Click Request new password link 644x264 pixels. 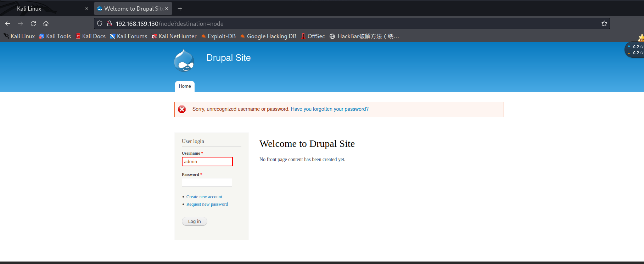[x=207, y=204]
